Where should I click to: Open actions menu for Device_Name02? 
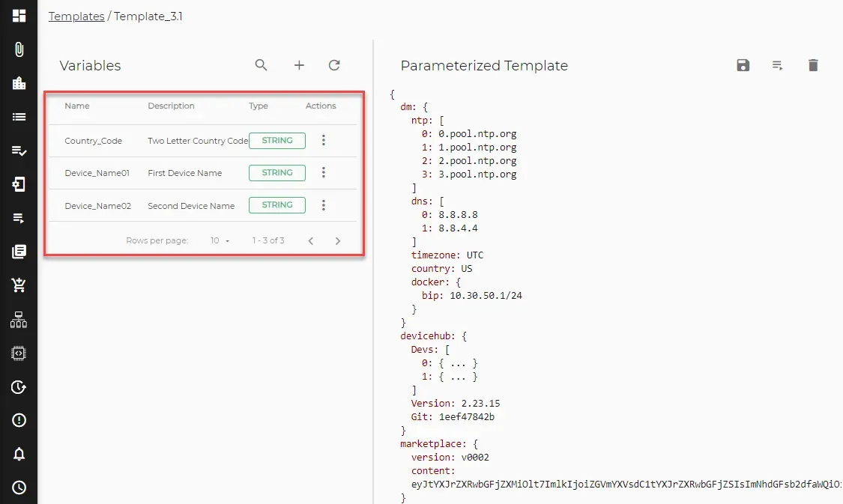pyautogui.click(x=323, y=205)
